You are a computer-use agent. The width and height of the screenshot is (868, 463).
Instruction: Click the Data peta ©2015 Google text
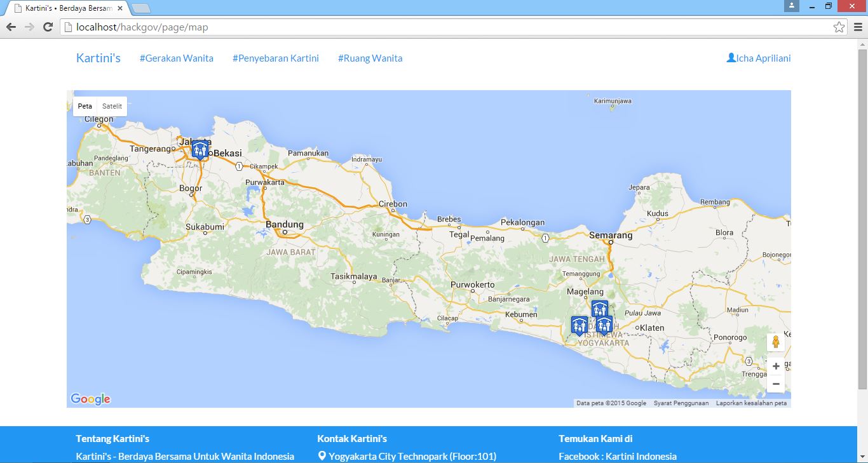coord(611,403)
